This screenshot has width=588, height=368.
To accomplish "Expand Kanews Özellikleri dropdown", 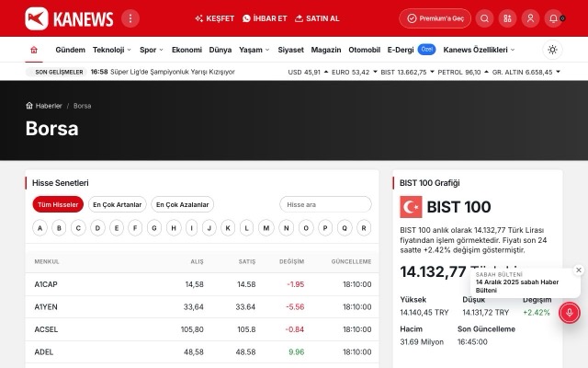I will pos(479,50).
